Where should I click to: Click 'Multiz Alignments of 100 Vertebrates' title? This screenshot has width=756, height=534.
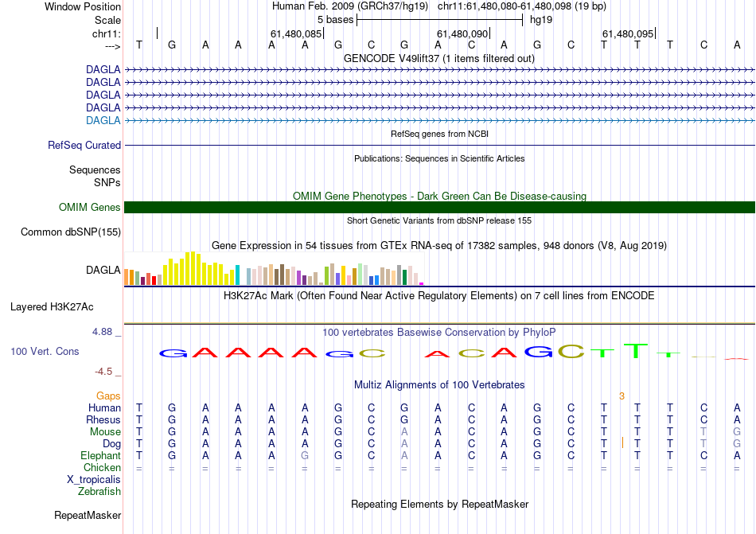pos(439,384)
